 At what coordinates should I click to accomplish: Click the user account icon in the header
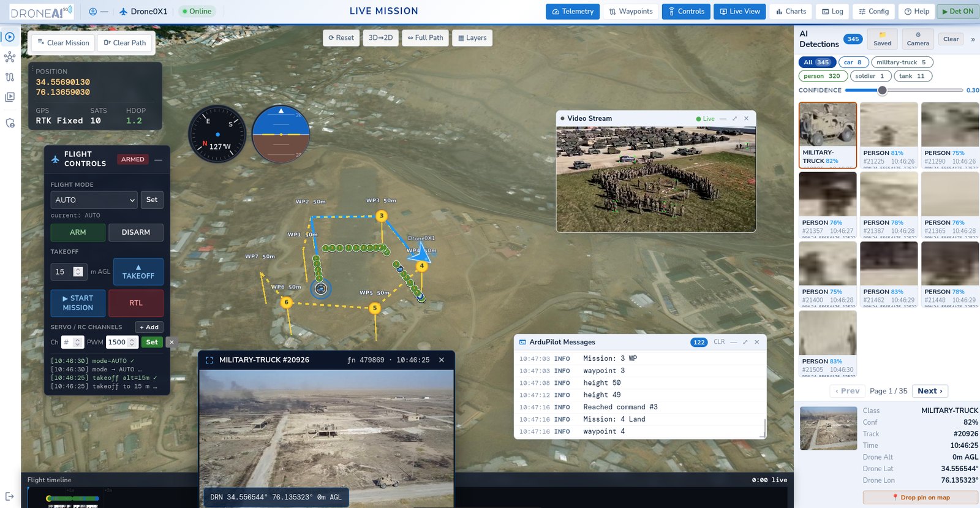click(93, 12)
